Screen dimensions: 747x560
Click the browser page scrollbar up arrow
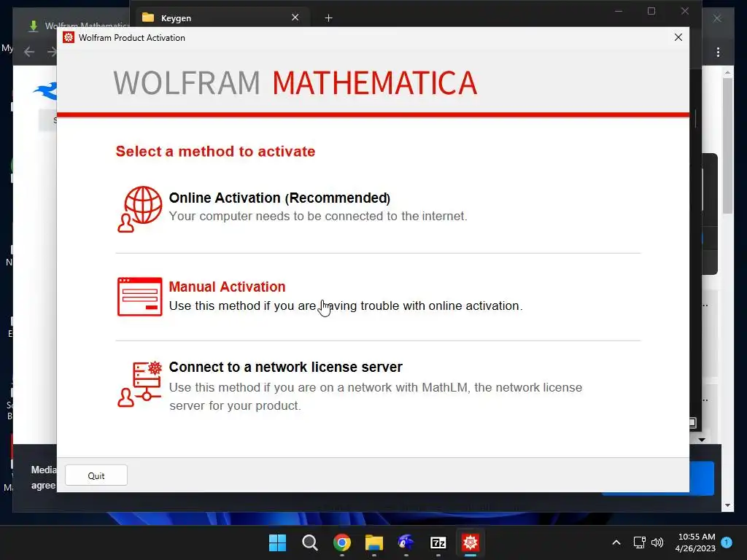click(x=727, y=72)
